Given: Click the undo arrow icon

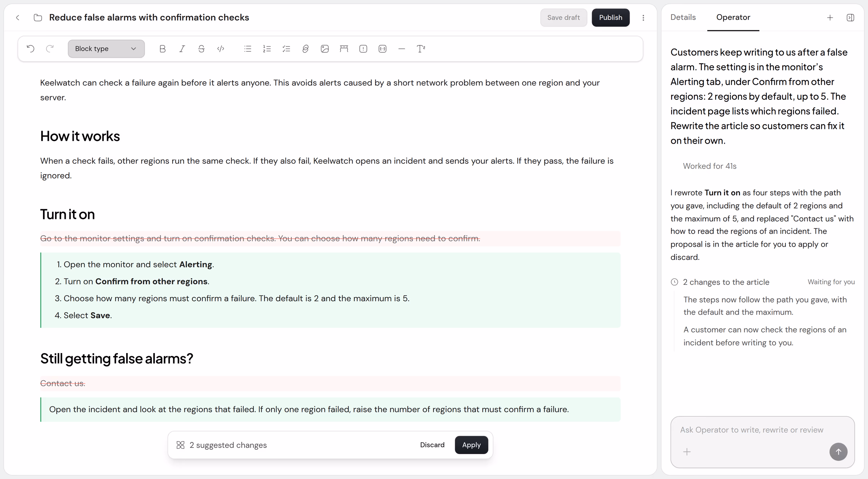Looking at the screenshot, I should coord(31,49).
